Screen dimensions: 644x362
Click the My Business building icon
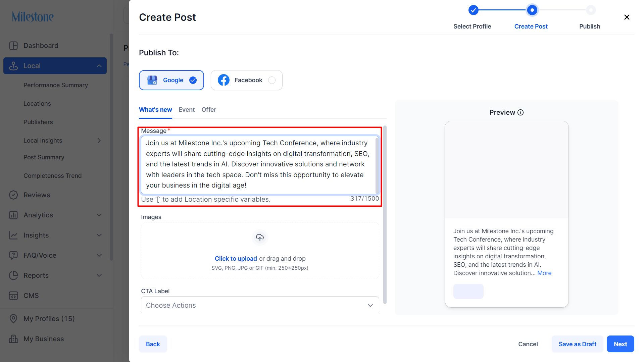[x=13, y=339]
